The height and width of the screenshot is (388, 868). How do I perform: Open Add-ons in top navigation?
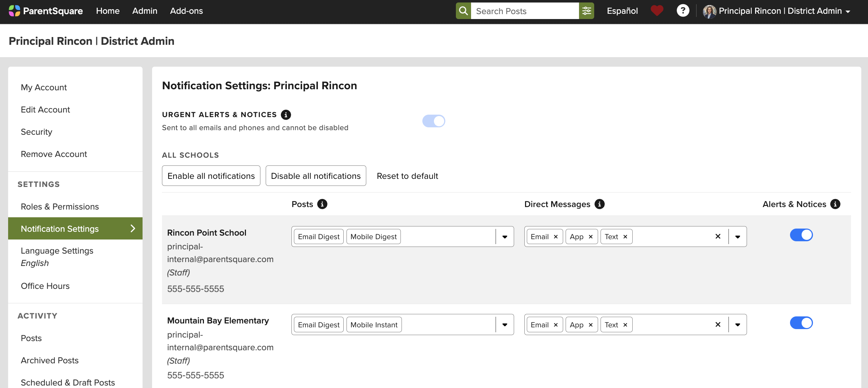(186, 11)
